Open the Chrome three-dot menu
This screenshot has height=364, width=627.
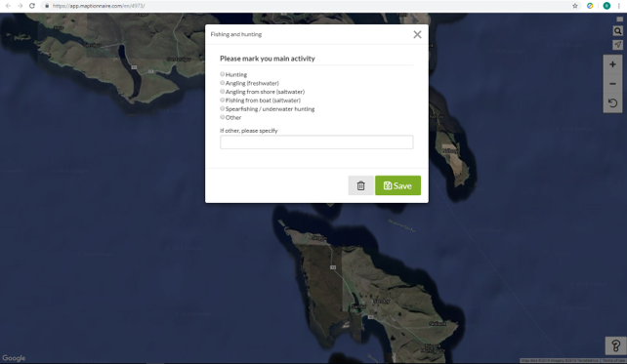(619, 6)
